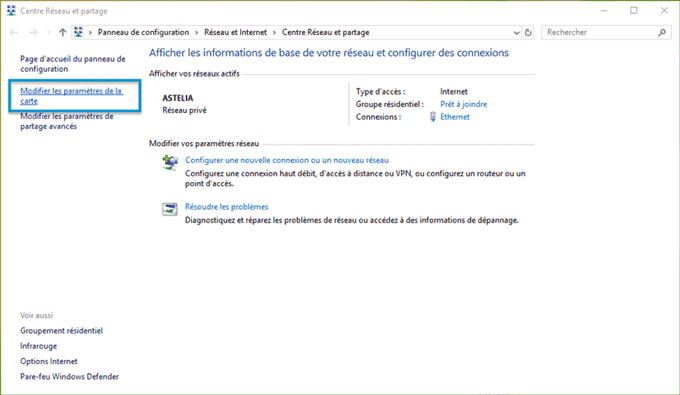Select the Centre Réseau et partage breadcrumb

326,33
